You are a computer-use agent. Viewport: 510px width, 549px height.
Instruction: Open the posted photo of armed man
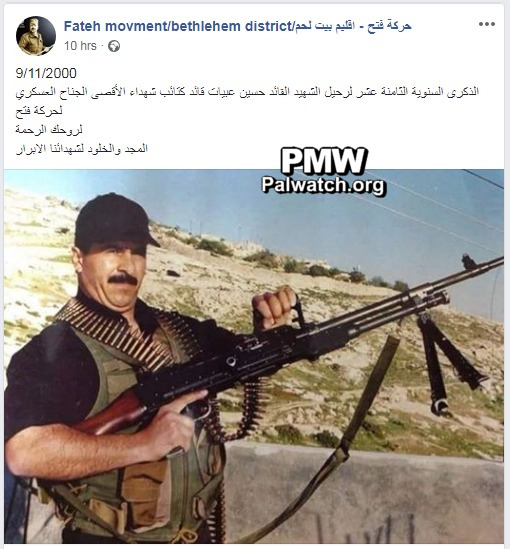tap(254, 356)
